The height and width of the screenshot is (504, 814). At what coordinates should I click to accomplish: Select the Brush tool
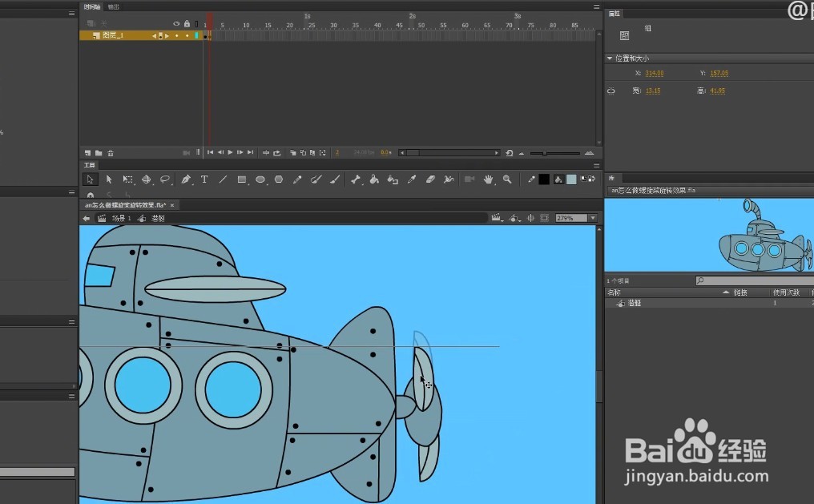[x=335, y=179]
